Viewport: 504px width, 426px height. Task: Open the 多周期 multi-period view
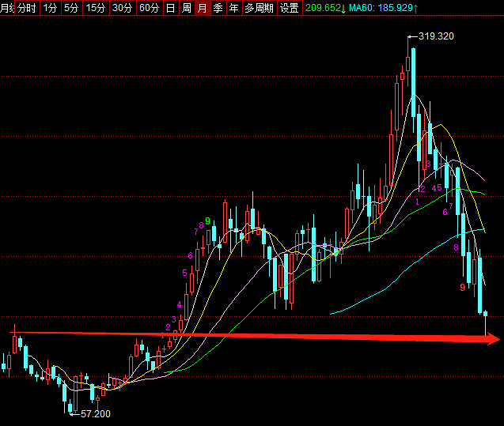pyautogui.click(x=259, y=8)
